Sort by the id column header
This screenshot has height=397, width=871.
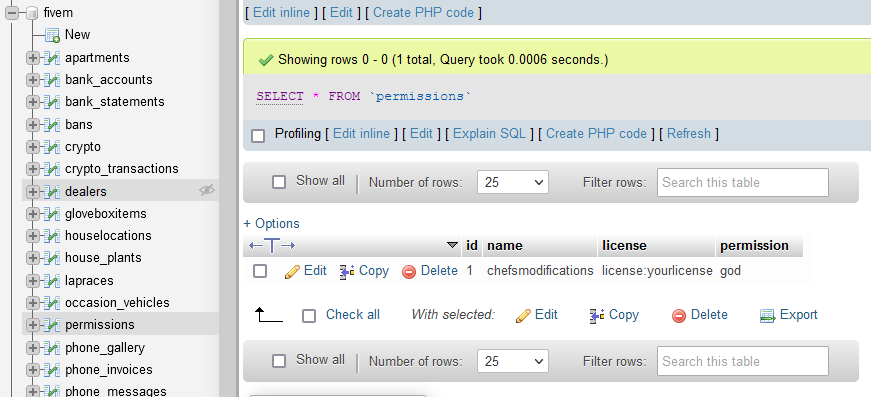[x=472, y=245]
